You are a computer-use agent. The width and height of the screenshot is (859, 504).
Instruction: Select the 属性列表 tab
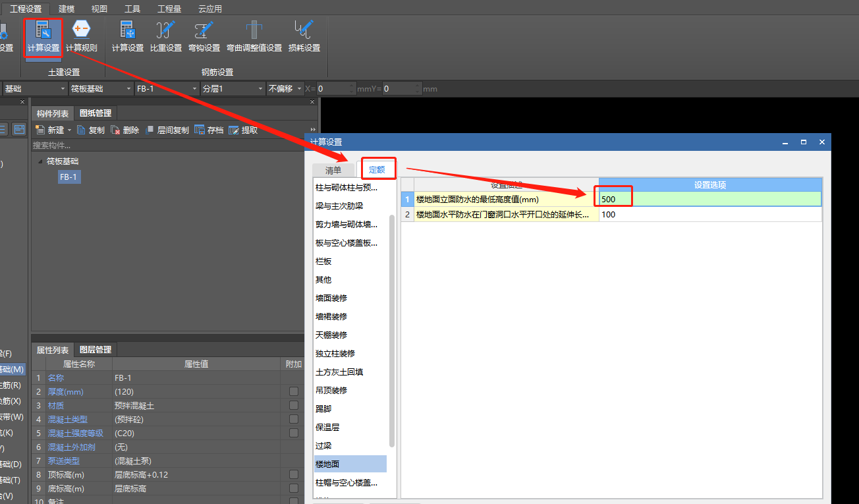click(53, 350)
